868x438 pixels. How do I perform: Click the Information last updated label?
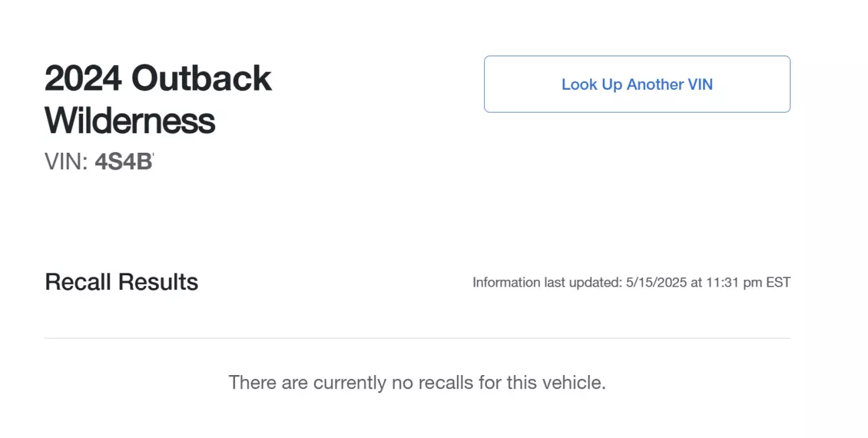coord(546,283)
